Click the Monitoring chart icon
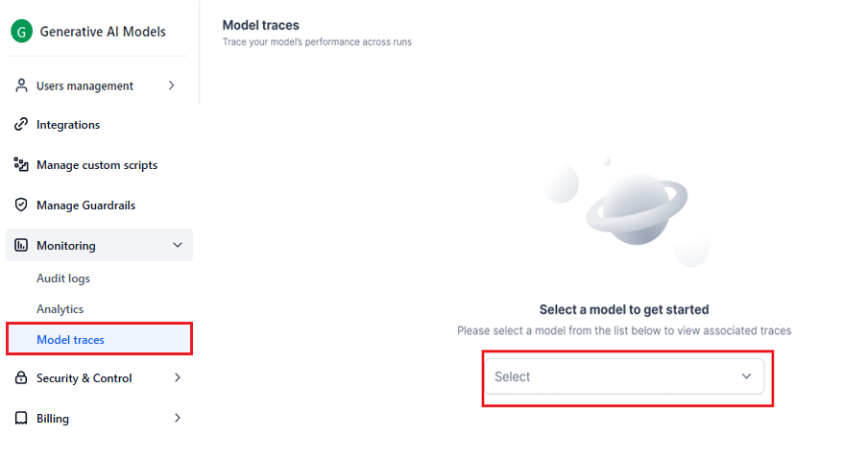Image resolution: width=868 pixels, height=461 pixels. pyautogui.click(x=21, y=246)
